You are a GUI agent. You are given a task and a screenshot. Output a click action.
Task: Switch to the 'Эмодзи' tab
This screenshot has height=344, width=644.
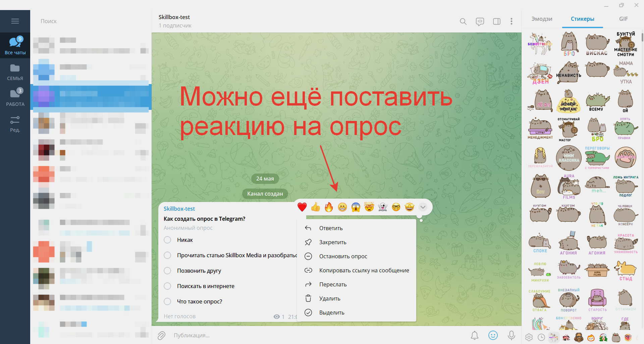click(x=542, y=19)
